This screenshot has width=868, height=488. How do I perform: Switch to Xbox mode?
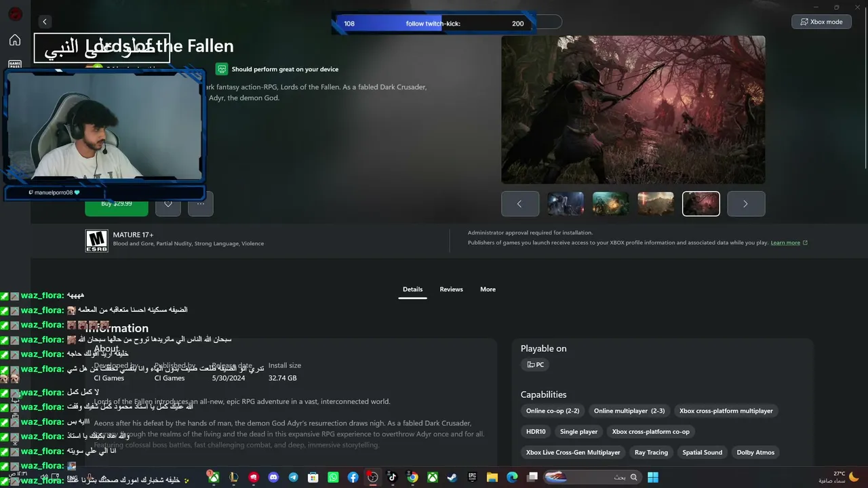[821, 22]
